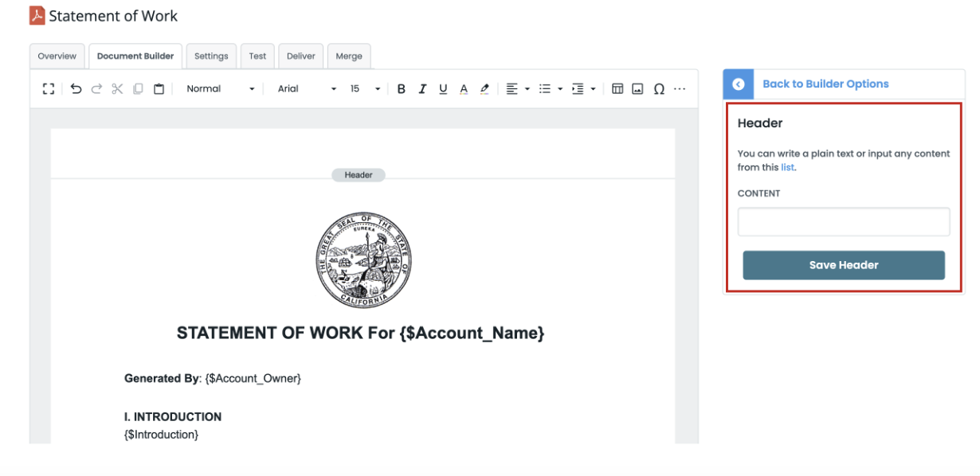Open the more toolbar options ellipsis
980x476 pixels.
coord(679,88)
